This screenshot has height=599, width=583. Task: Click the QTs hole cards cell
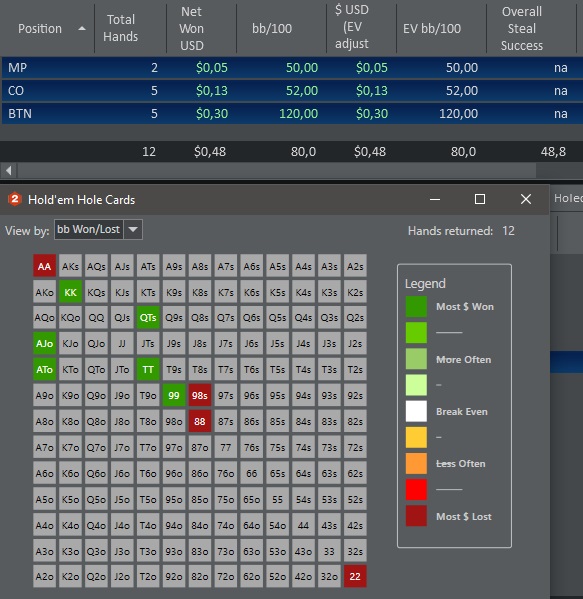point(148,317)
